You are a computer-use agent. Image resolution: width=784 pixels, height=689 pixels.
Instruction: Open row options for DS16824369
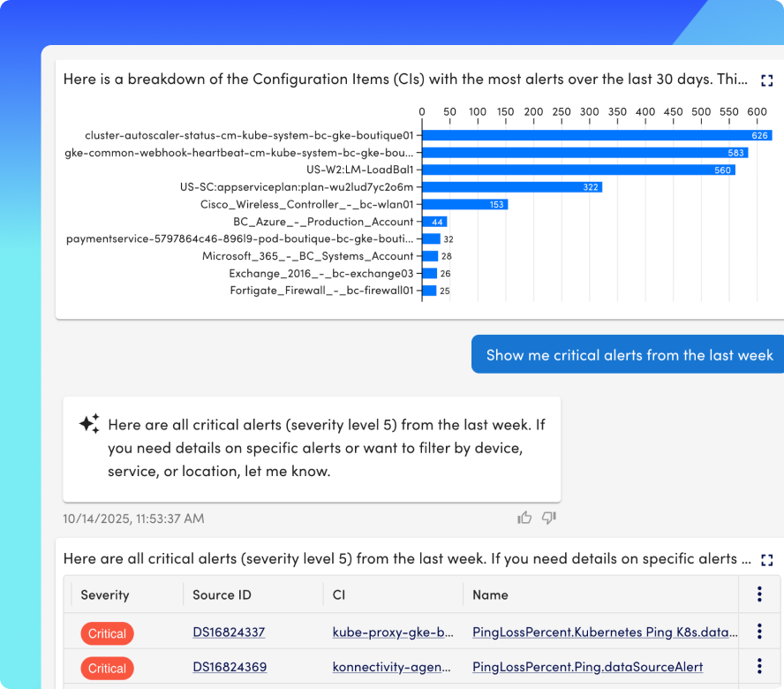(x=759, y=667)
